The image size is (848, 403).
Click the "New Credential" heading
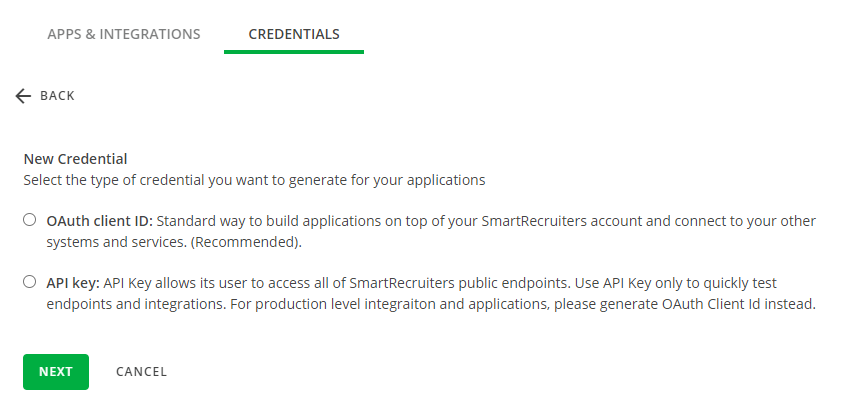tap(76, 159)
